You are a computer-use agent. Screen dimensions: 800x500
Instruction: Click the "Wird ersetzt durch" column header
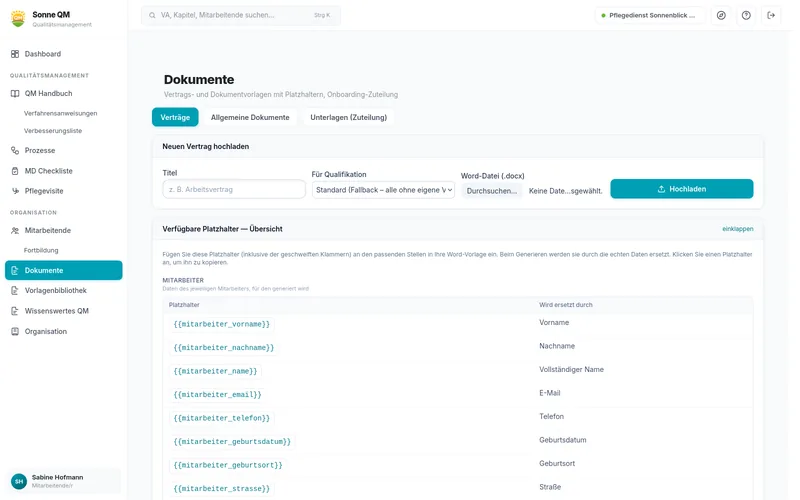click(x=566, y=305)
